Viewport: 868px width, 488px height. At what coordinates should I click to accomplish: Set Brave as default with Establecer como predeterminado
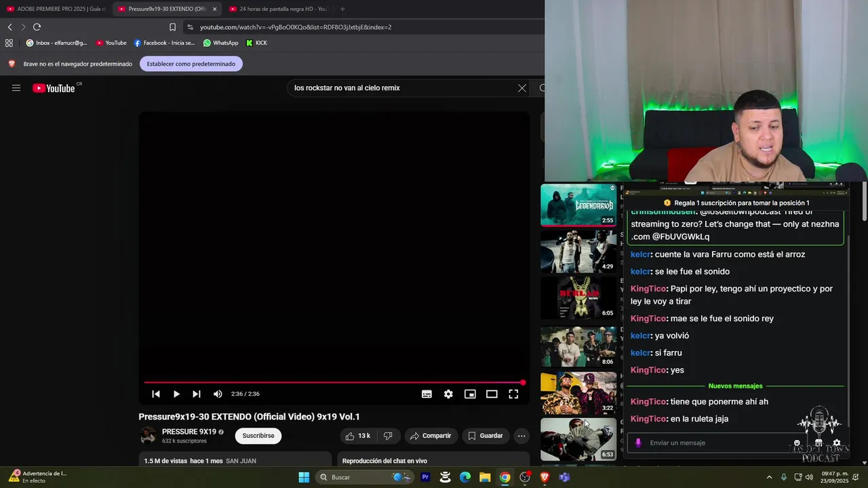191,64
